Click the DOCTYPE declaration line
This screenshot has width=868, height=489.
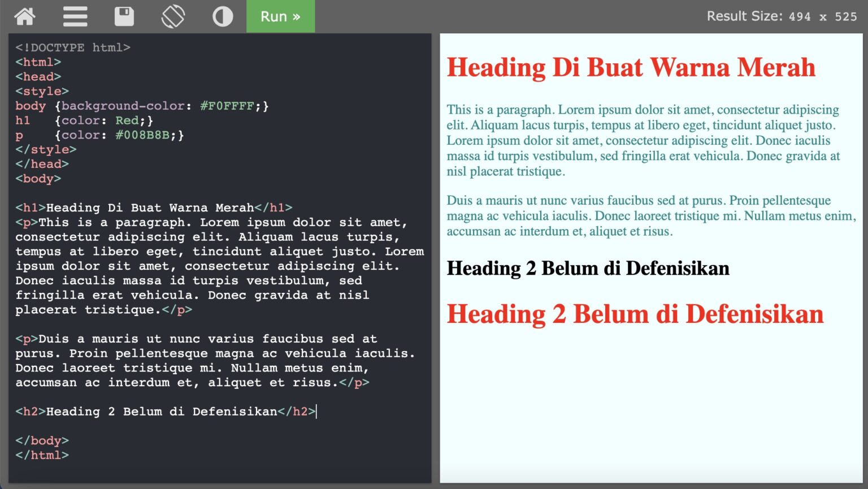(x=72, y=47)
